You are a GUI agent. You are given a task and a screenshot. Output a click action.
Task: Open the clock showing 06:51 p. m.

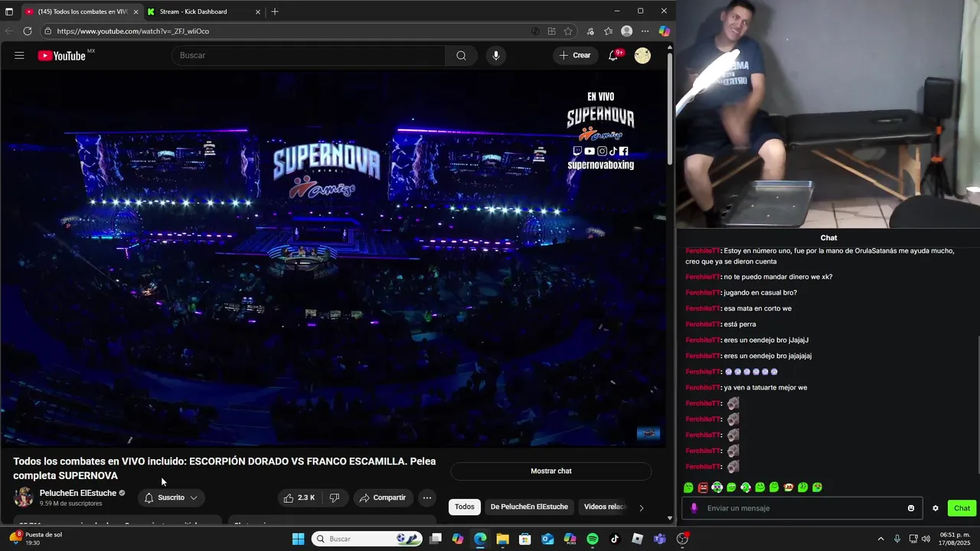click(955, 539)
